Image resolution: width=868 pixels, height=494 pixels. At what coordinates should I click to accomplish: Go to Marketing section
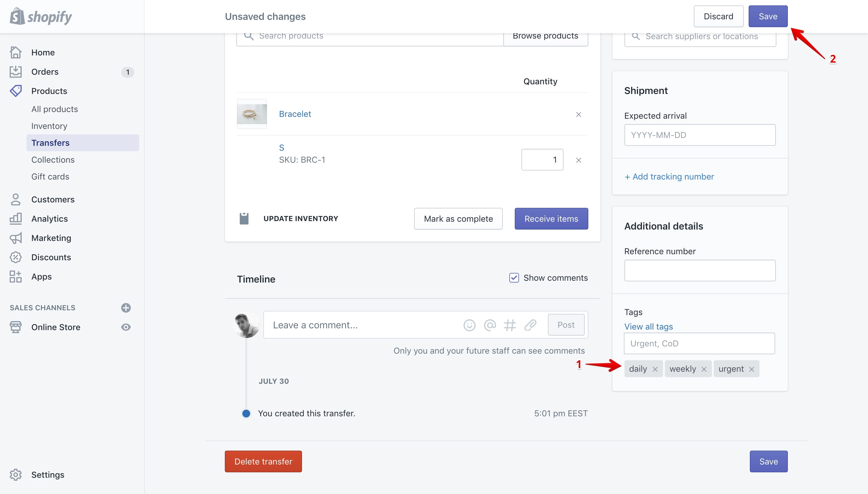click(51, 238)
